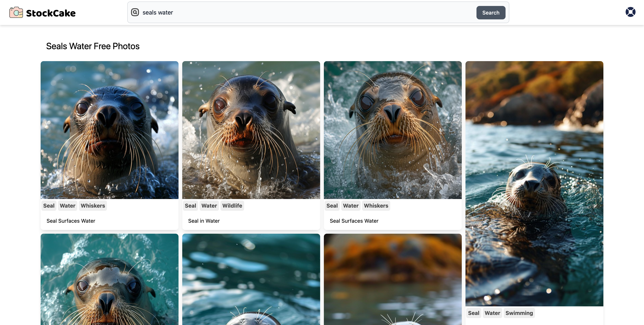Click the search magnifier icon in search bar
644x325 pixels.
pos(135,12)
